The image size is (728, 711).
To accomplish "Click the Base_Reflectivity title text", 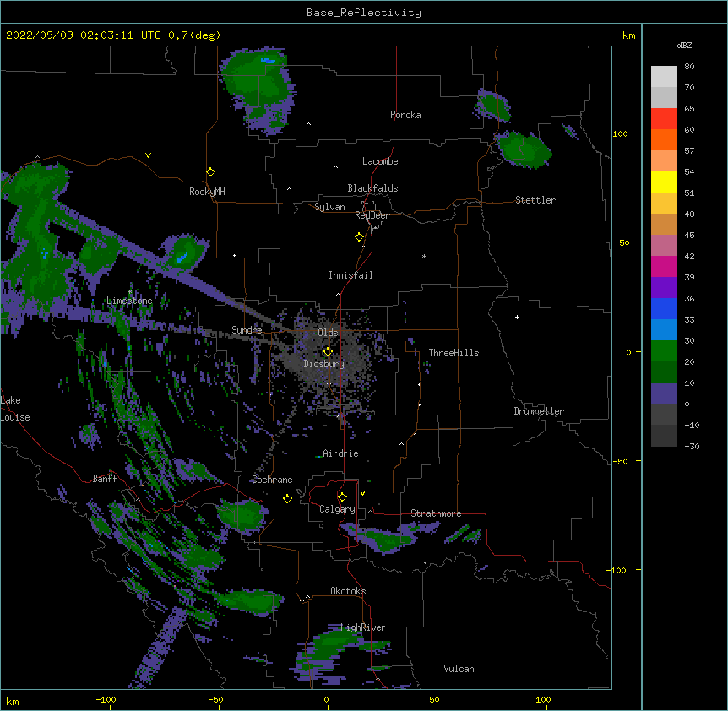I will click(x=363, y=13).
